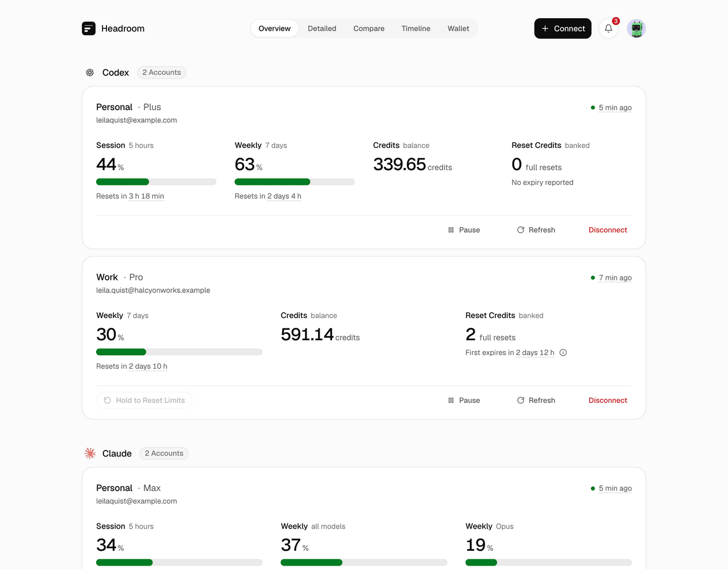Pause the Work Pro account
Viewport: 728px width, 569px height.
tap(464, 401)
